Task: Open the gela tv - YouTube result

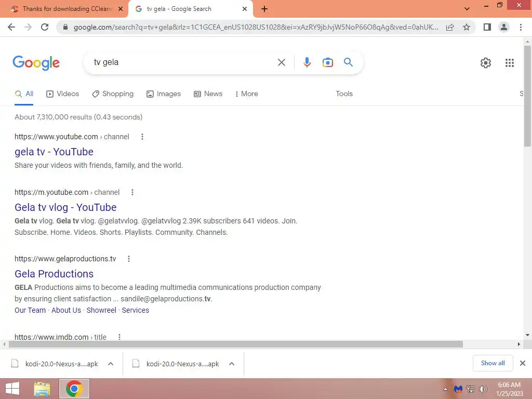Action: click(54, 152)
